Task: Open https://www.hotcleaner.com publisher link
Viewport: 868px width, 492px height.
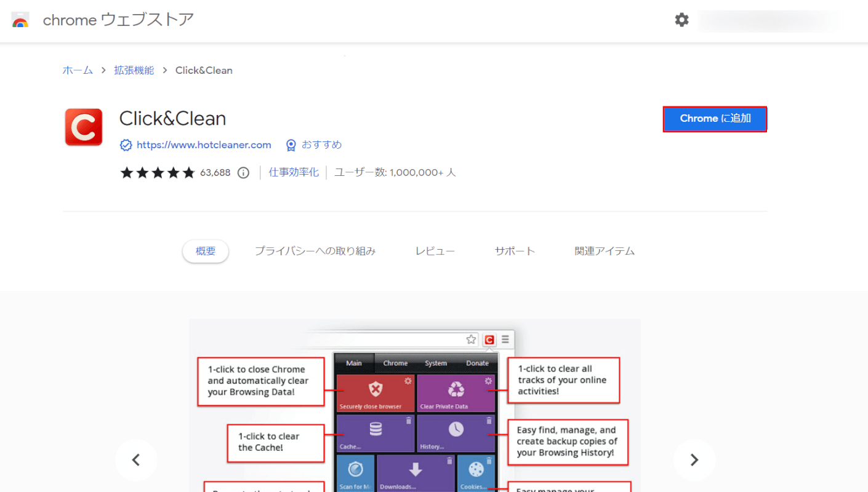Action: click(204, 145)
